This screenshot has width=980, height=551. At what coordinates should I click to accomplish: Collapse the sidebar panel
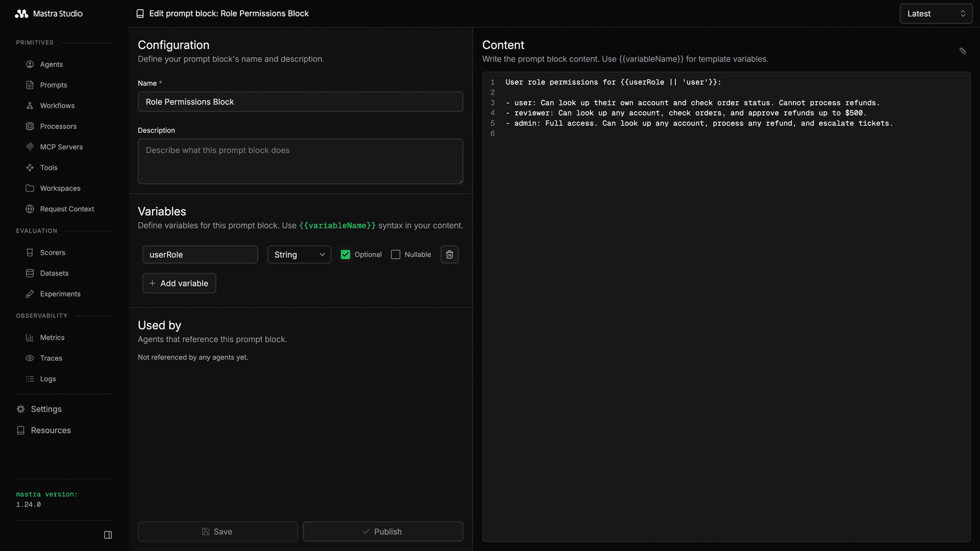click(108, 534)
